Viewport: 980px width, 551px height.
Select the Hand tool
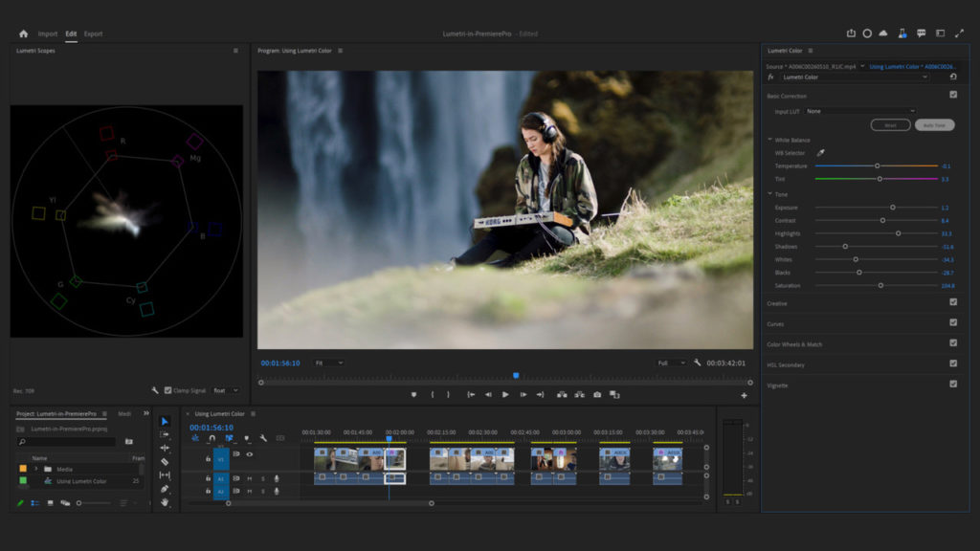(164, 500)
